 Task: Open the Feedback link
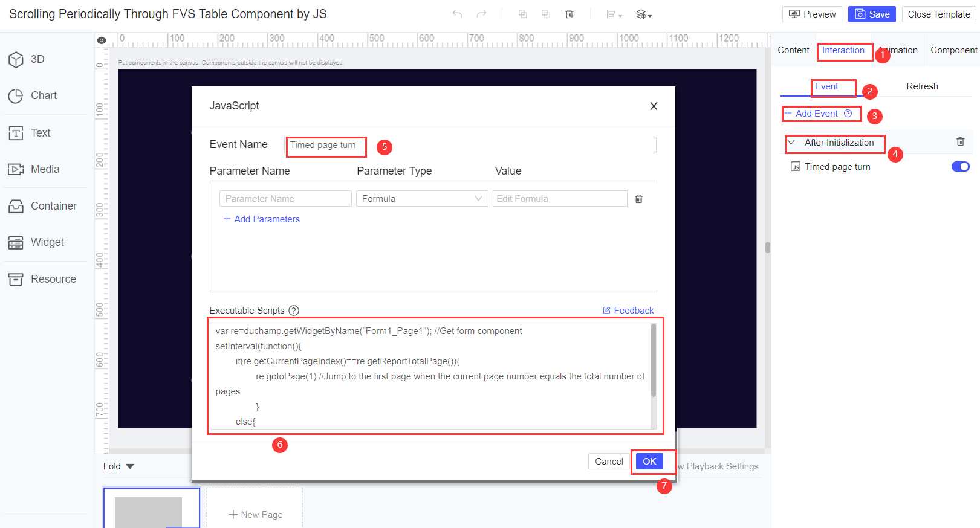(x=628, y=311)
